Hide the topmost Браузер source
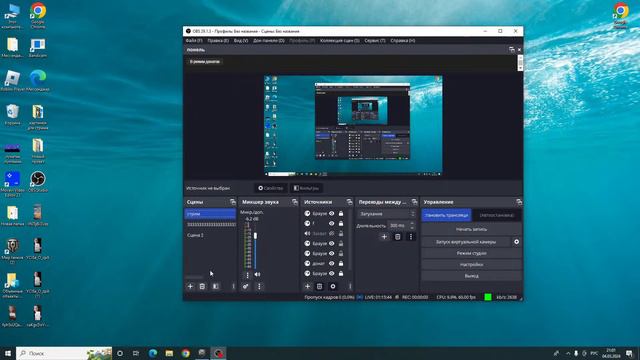 pyautogui.click(x=331, y=213)
